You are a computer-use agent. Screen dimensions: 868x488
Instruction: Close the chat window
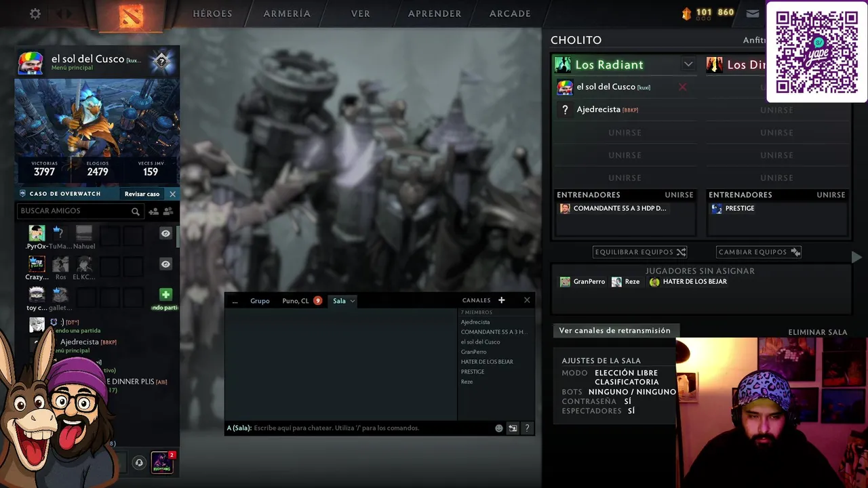(527, 300)
